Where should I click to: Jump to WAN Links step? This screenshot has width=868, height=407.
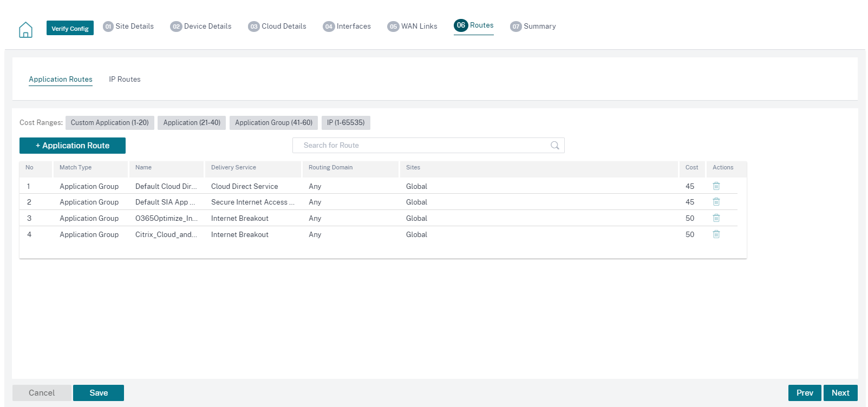point(412,26)
